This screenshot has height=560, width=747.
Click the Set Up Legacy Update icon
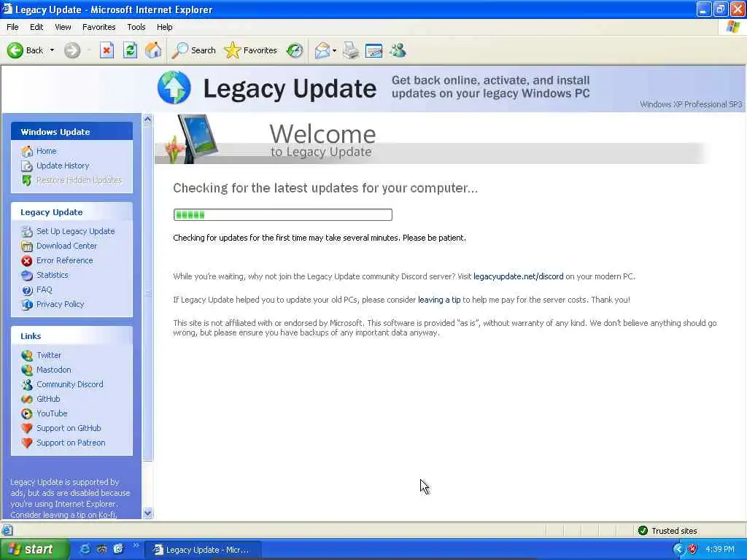click(x=27, y=232)
